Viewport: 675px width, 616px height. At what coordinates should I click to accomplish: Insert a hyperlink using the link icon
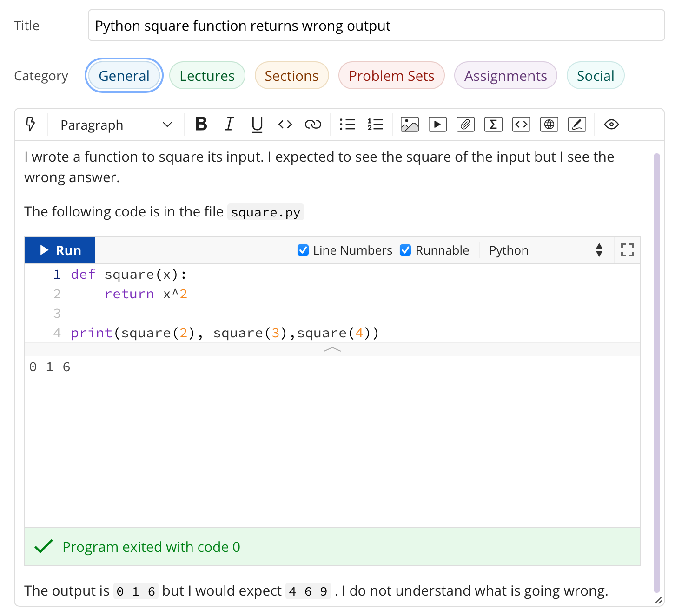[313, 125]
